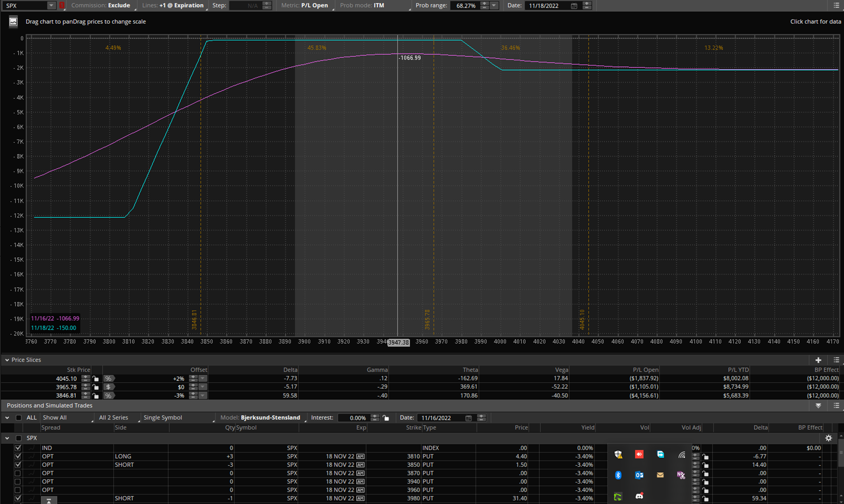Enable the 3870 PUT option row checkbox
This screenshot has width=844, height=504.
point(18,473)
